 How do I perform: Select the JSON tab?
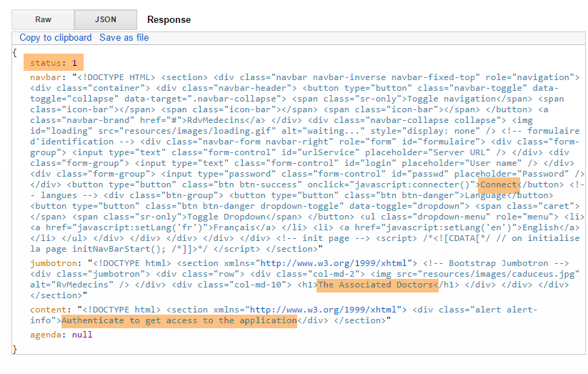105,20
